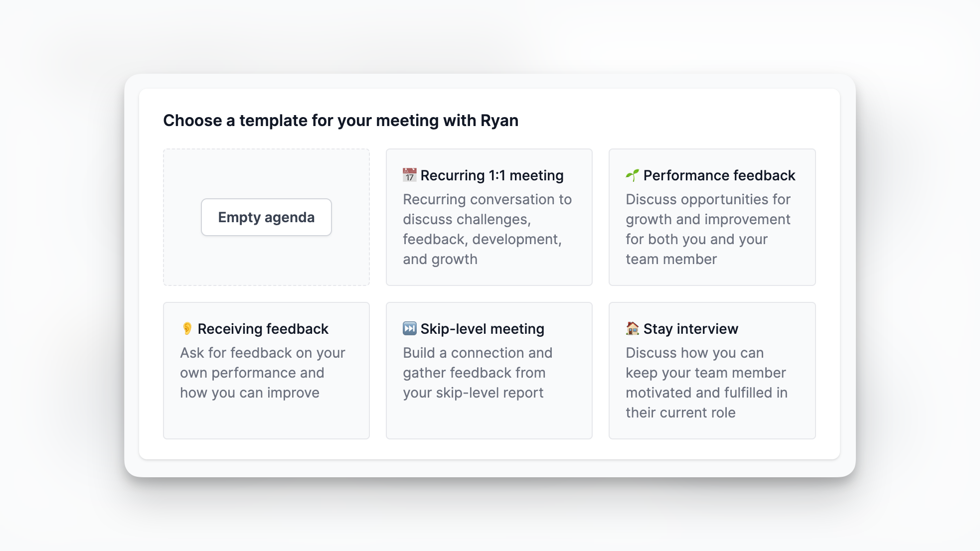Image resolution: width=980 pixels, height=551 pixels.
Task: Select the Stay interview title
Action: (x=690, y=329)
